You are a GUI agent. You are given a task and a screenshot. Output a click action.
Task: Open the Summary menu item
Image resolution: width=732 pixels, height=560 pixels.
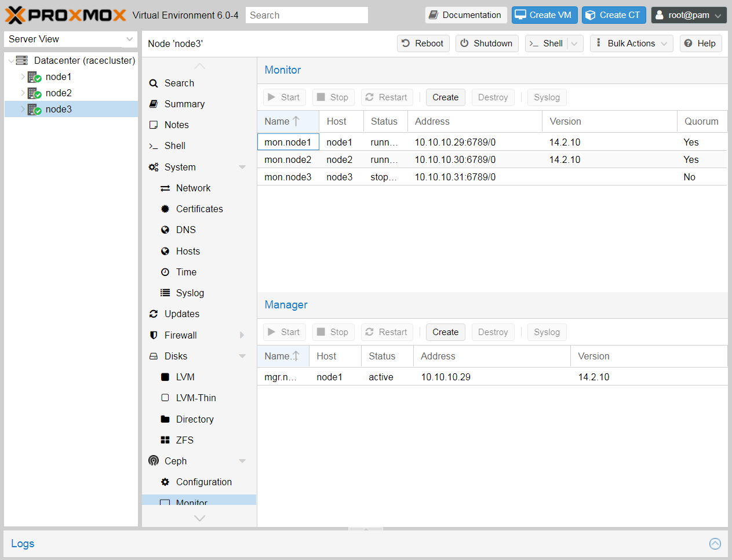point(199,104)
